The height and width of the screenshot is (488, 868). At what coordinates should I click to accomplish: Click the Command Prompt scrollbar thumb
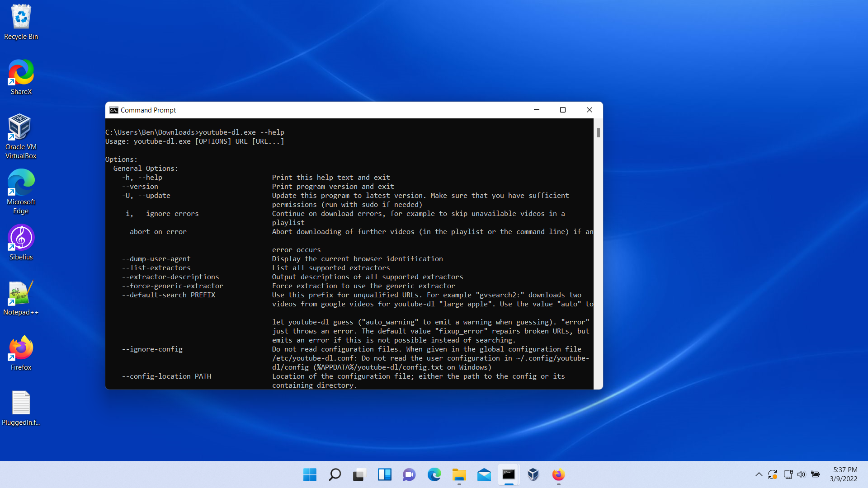[x=598, y=132]
